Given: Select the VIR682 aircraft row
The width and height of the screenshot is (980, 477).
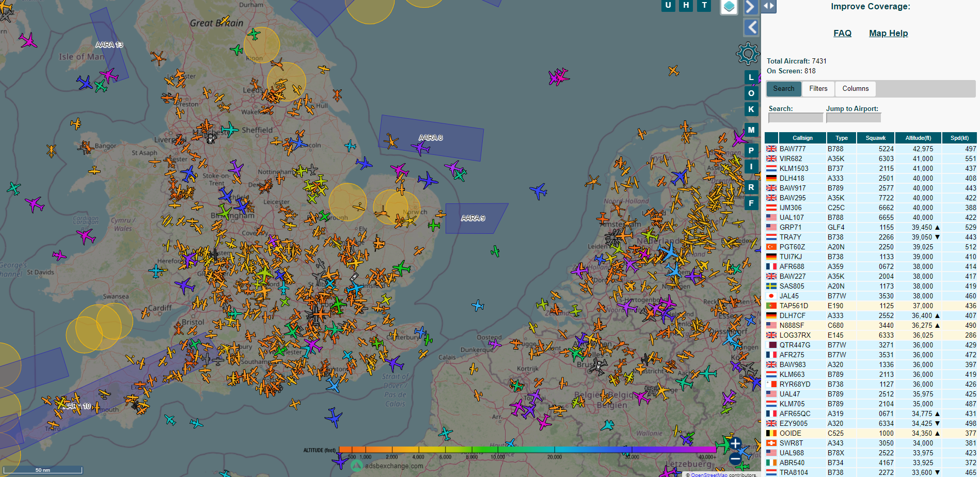Looking at the screenshot, I should coord(871,158).
